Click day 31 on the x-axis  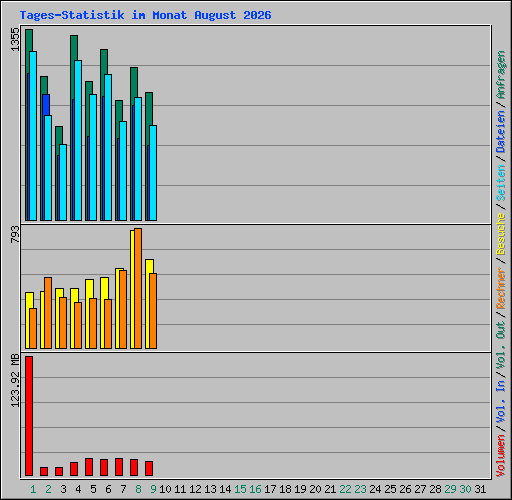(480, 489)
